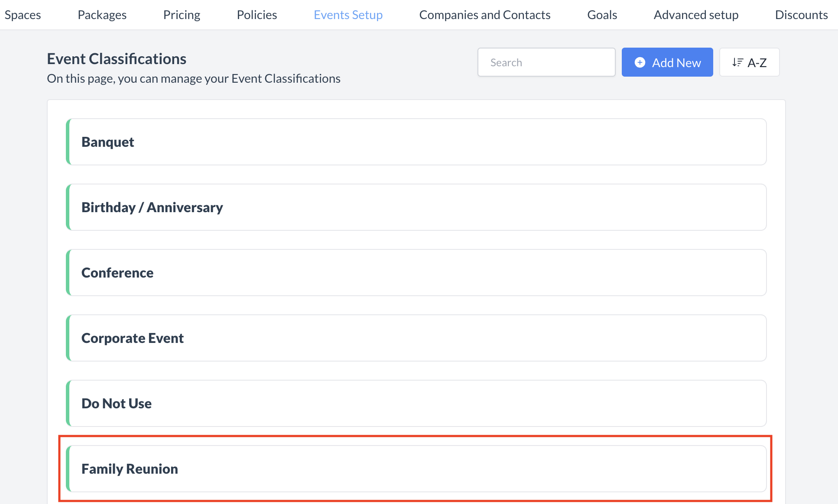Viewport: 838px width, 504px height.
Task: Switch to the Packages tab
Action: 102,14
